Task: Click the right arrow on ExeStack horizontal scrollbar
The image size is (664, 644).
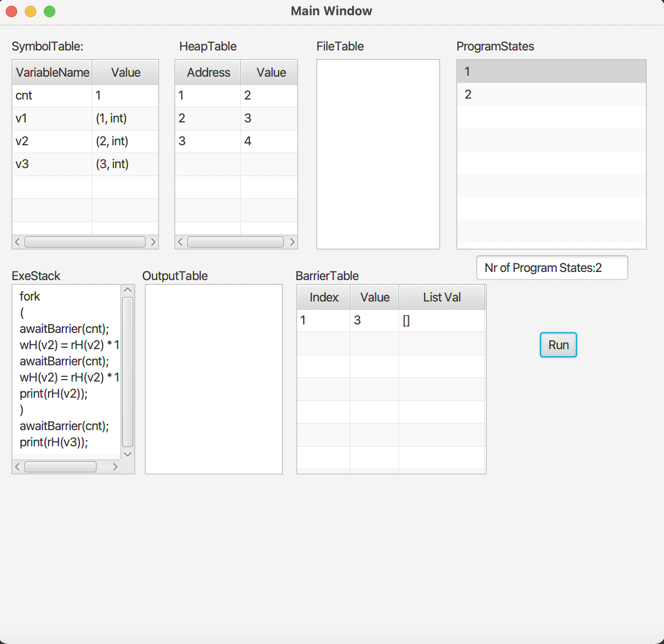Action: tap(115, 467)
